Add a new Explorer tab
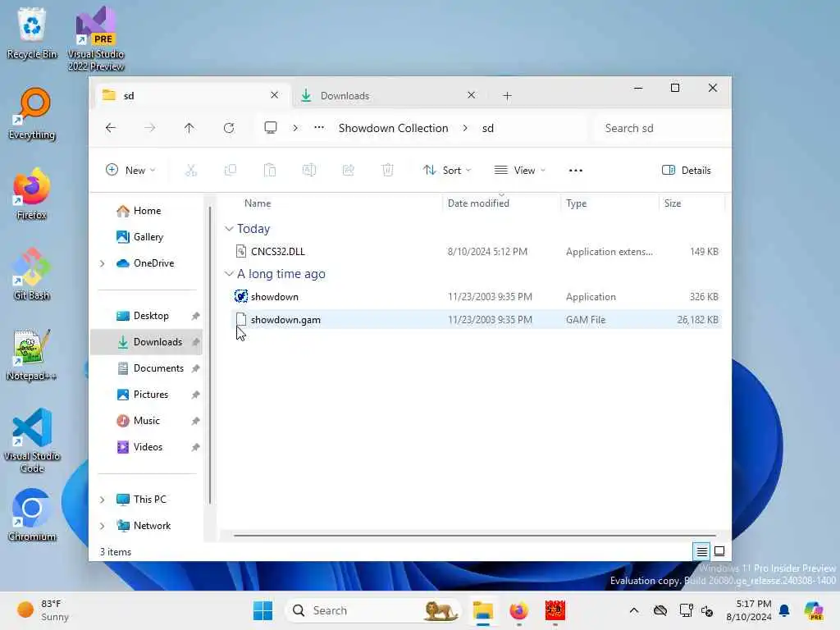Screen dimensions: 840x630 click(x=507, y=96)
